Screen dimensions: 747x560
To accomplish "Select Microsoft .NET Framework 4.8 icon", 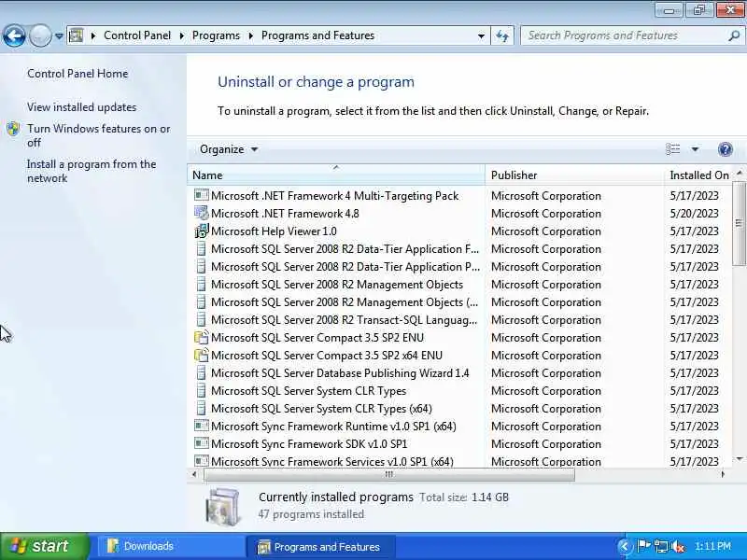I will tap(202, 214).
